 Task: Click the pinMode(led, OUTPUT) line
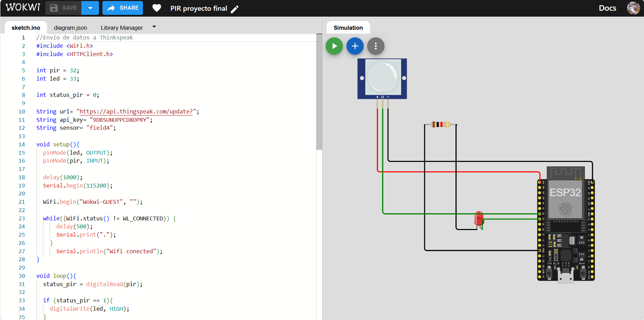(78, 153)
